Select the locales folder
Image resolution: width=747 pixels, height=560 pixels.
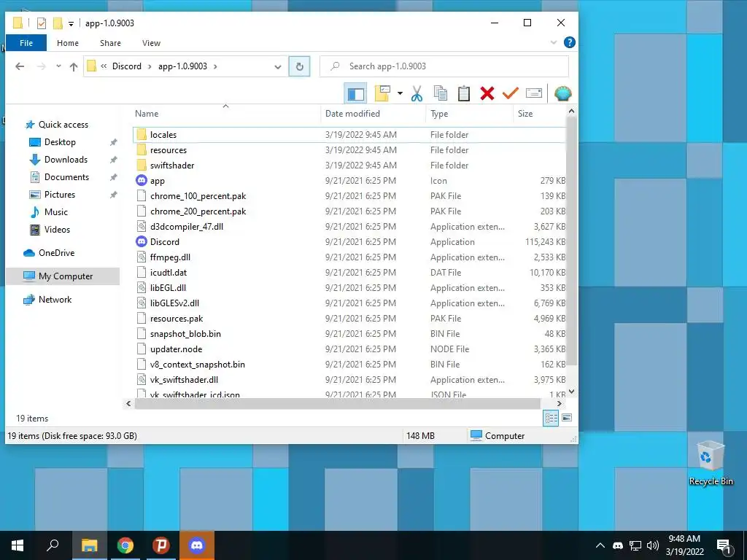[x=349, y=135]
